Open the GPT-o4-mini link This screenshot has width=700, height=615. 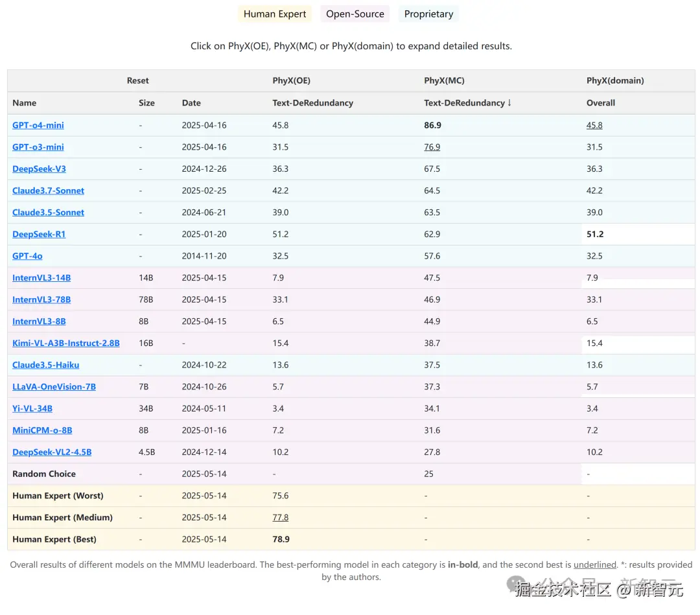pyautogui.click(x=38, y=126)
